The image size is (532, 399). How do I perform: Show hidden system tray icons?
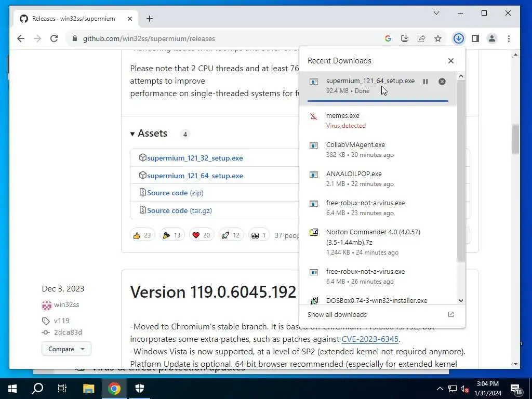pos(440,389)
